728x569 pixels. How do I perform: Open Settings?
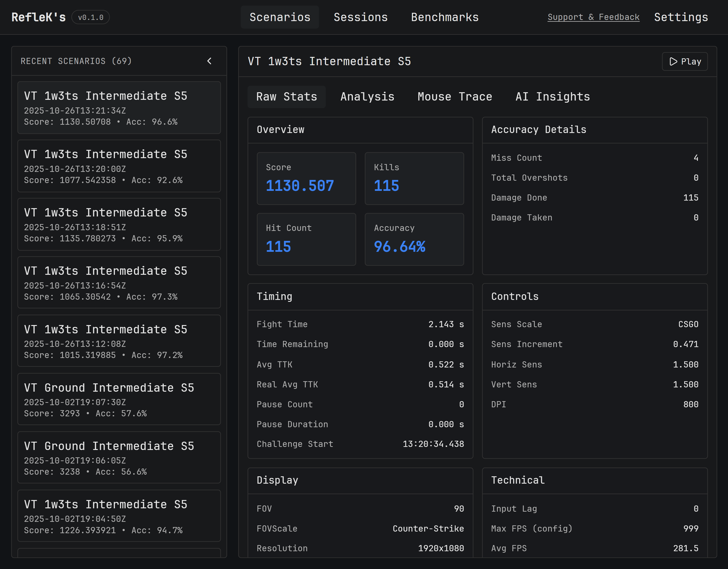tap(681, 17)
